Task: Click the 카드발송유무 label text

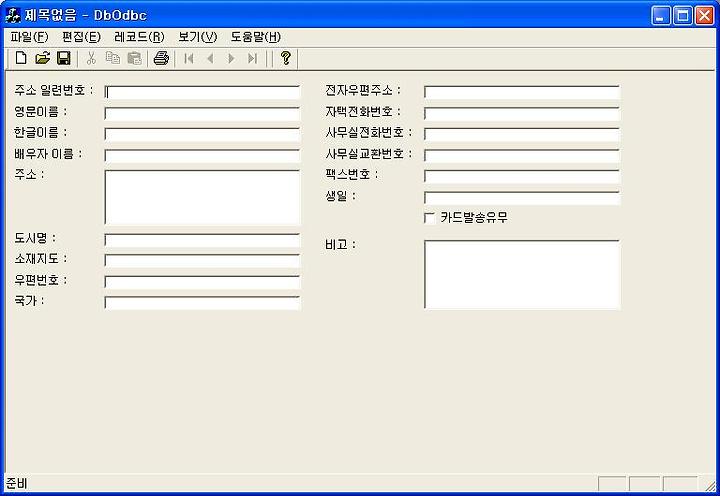Action: pos(474,218)
